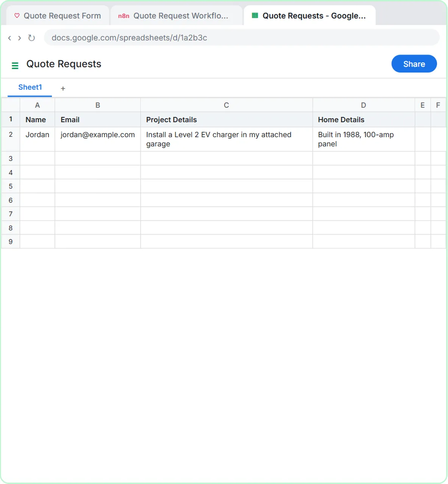Switch to Quote Request Form browser tab
Screen dimensions: 448x484
click(58, 16)
